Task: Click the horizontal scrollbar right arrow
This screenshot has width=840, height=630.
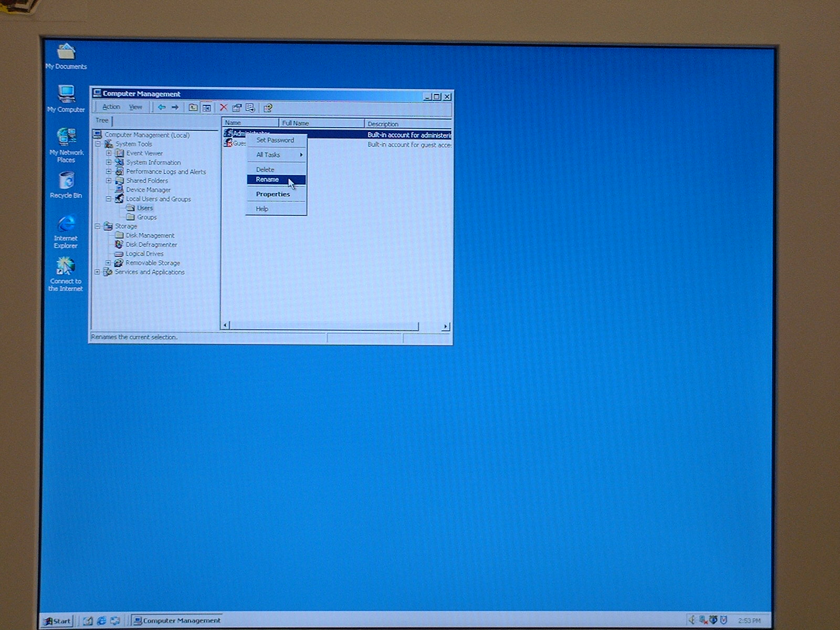Action: pyautogui.click(x=445, y=326)
